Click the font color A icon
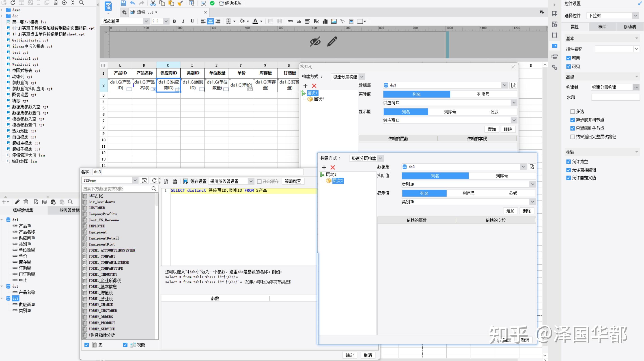Viewport: 644px width, 361px height. pos(255,21)
